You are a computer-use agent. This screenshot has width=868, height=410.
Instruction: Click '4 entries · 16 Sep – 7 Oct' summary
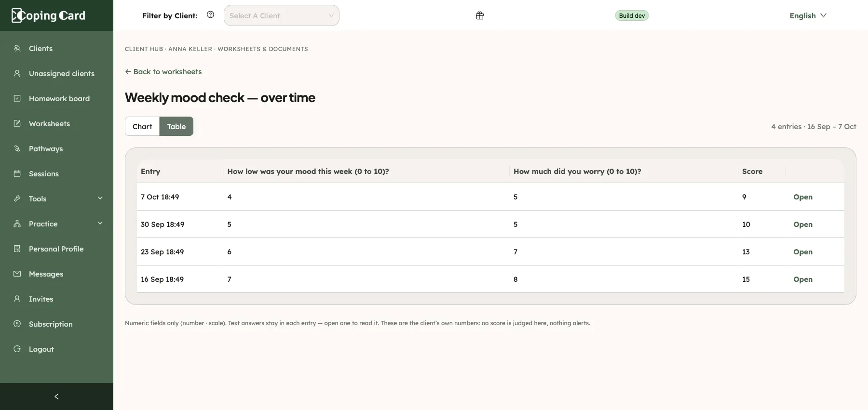[x=814, y=126]
